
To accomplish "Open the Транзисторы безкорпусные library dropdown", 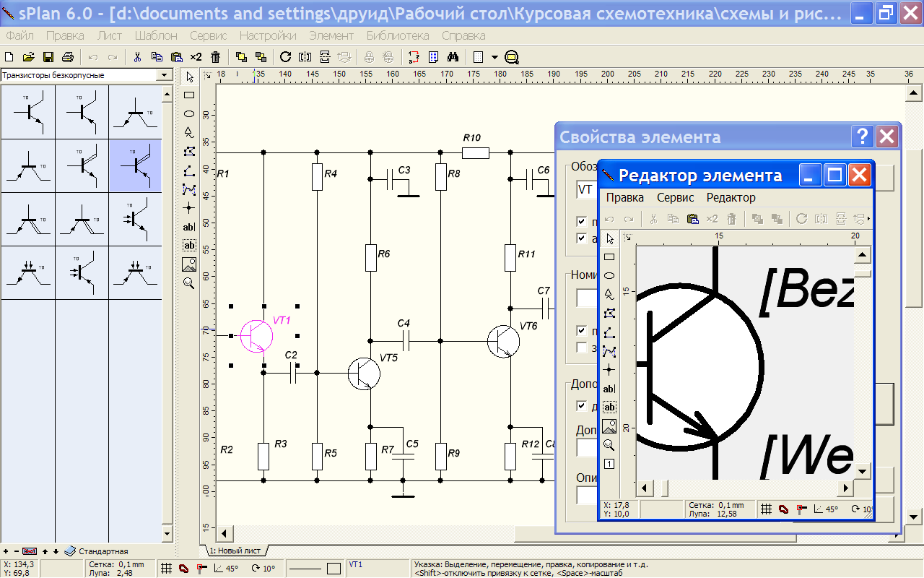I will tap(165, 75).
